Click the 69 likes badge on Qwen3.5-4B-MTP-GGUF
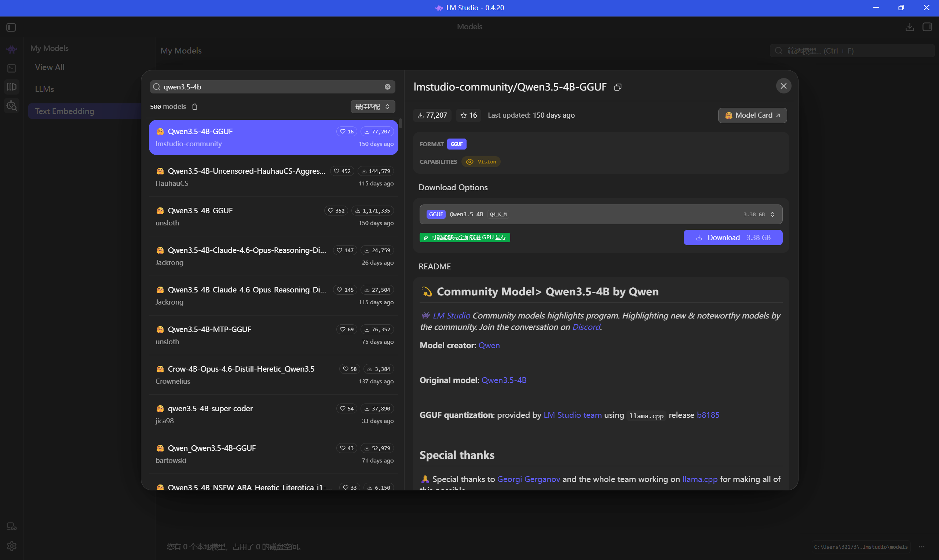This screenshot has height=560, width=939. click(x=347, y=330)
